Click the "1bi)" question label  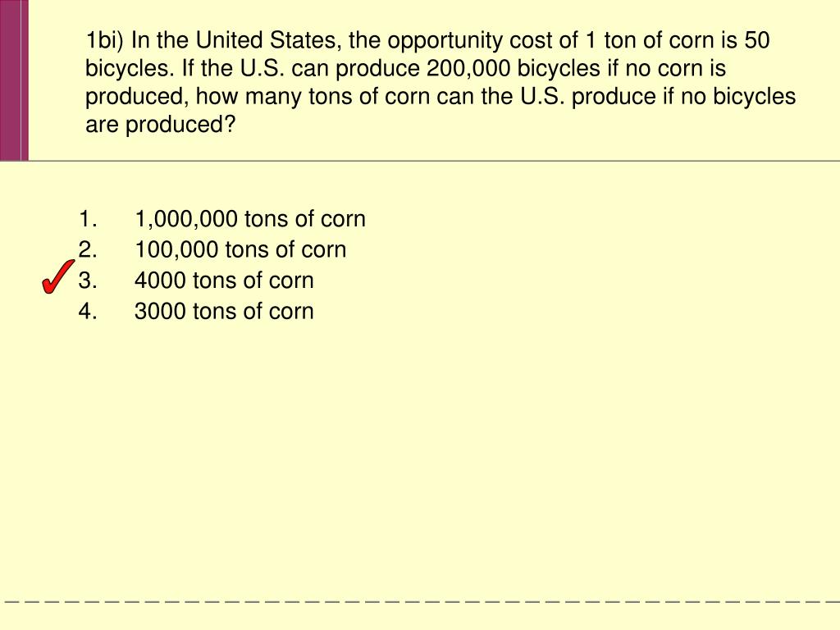(104, 41)
